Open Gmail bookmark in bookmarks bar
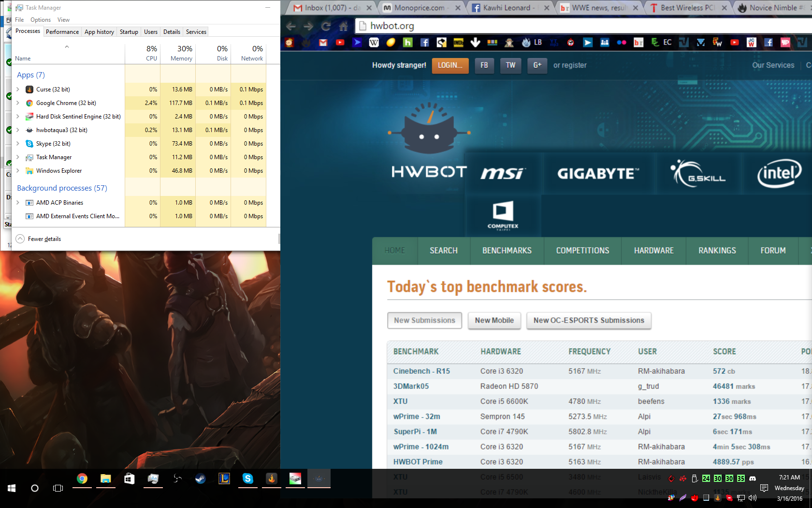 [323, 43]
